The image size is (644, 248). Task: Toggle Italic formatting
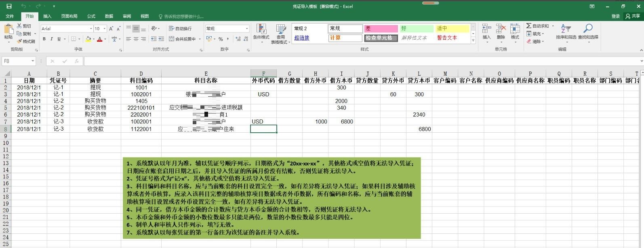click(x=51, y=39)
